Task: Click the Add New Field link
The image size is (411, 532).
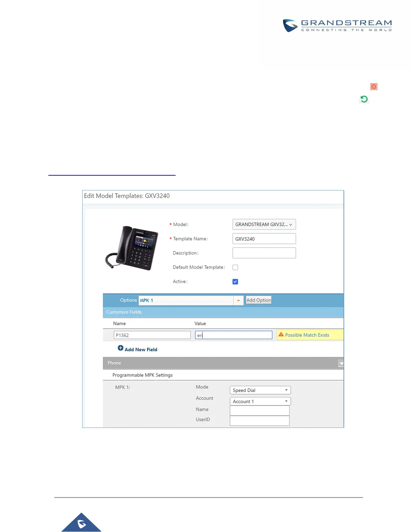Action: click(x=141, y=350)
